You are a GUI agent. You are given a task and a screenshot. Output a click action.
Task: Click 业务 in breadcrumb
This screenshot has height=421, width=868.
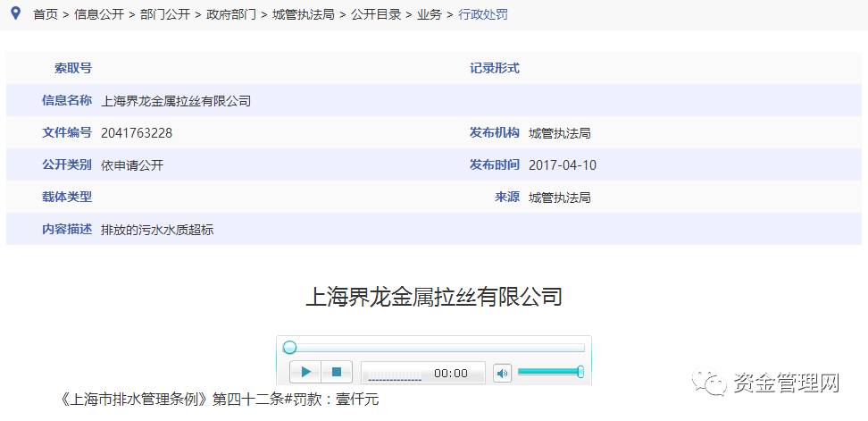click(429, 15)
